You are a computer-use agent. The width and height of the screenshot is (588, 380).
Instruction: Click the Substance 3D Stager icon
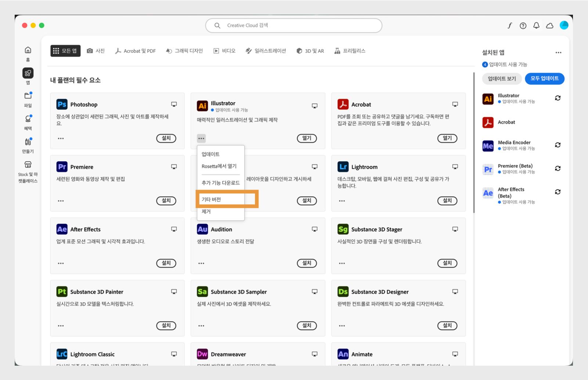click(x=343, y=229)
